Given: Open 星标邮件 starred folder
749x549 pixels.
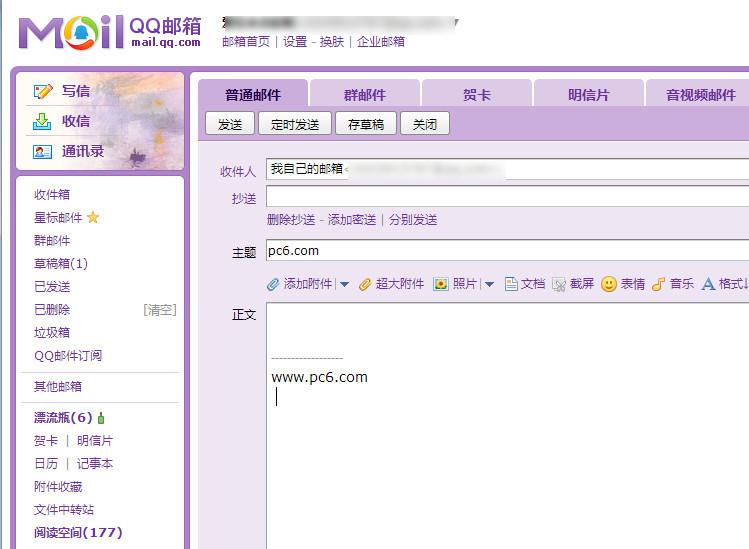Looking at the screenshot, I should tap(58, 218).
